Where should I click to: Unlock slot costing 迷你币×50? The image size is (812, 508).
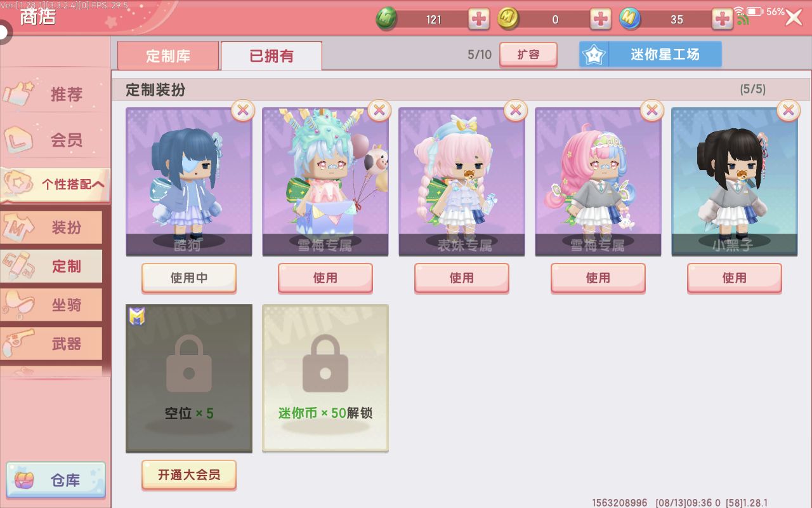pyautogui.click(x=325, y=378)
